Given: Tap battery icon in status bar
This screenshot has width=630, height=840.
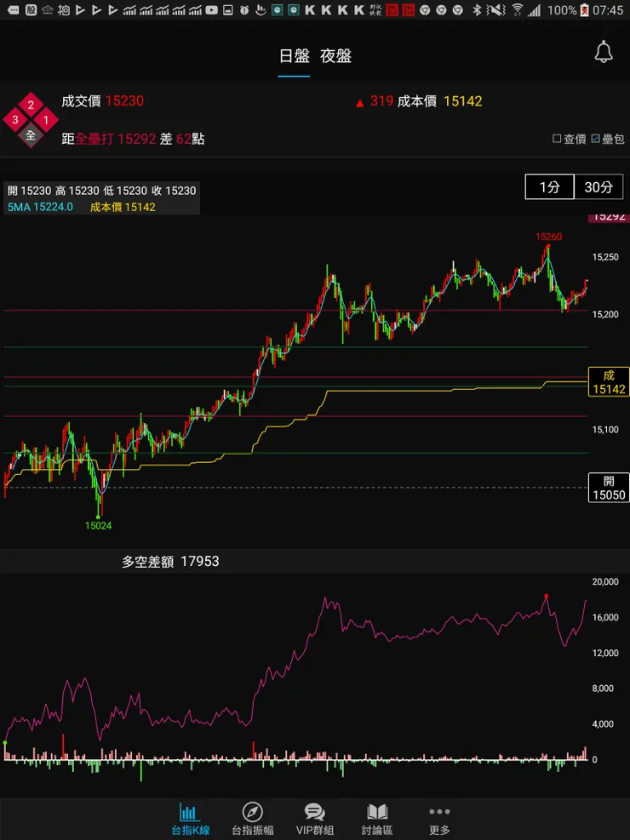Looking at the screenshot, I should click(585, 9).
